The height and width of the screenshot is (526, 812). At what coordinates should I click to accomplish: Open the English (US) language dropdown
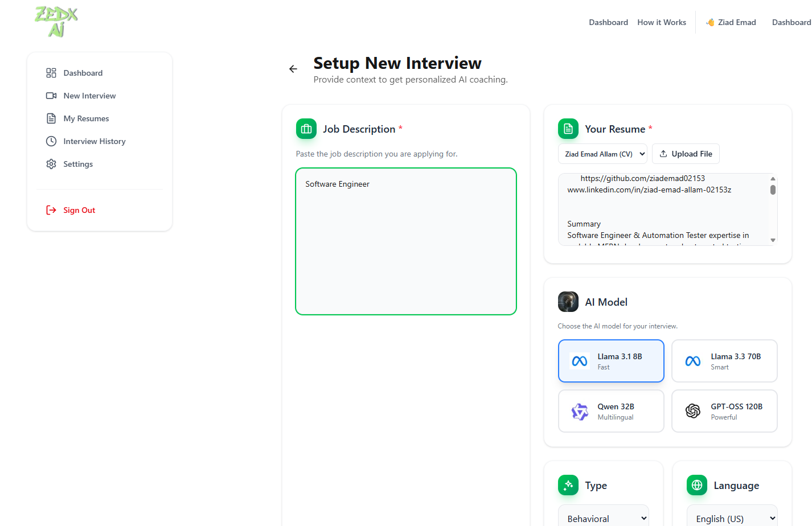coord(732,517)
